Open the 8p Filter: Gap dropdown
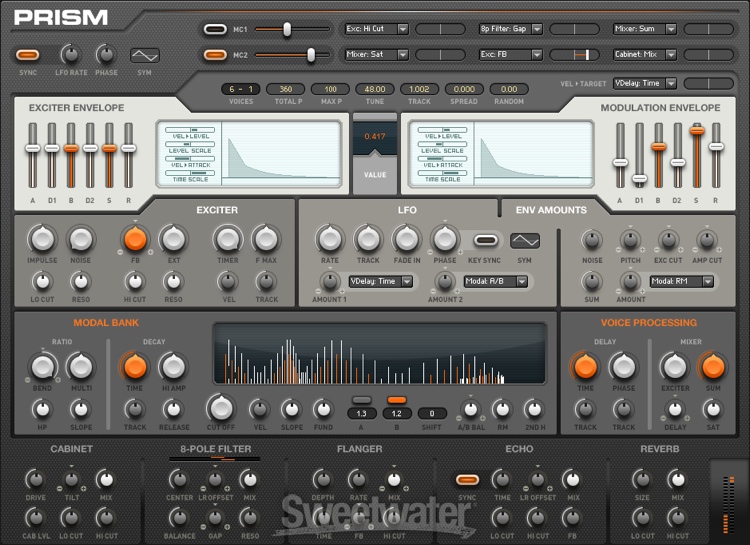The image size is (750, 545). (x=511, y=29)
